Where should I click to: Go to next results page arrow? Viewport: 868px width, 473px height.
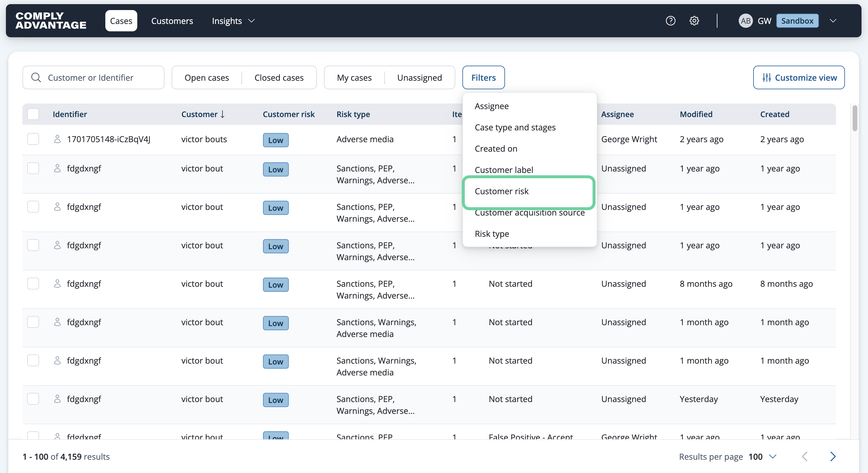[x=832, y=456]
